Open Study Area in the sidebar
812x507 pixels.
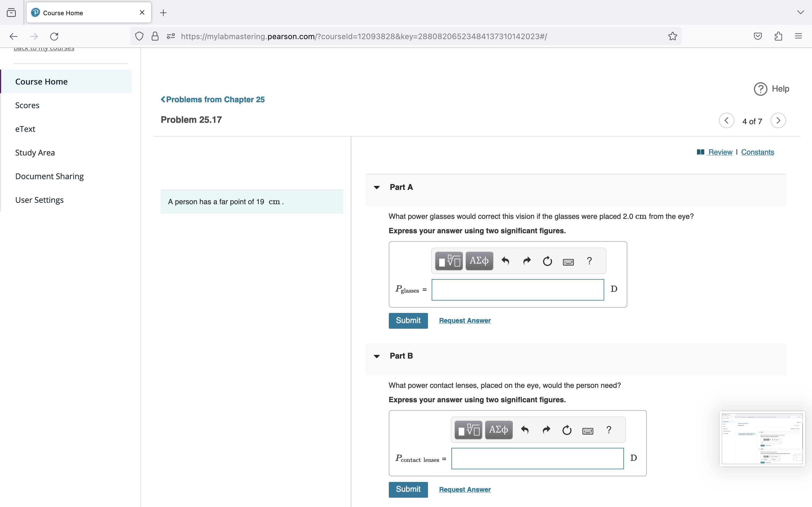click(x=35, y=153)
